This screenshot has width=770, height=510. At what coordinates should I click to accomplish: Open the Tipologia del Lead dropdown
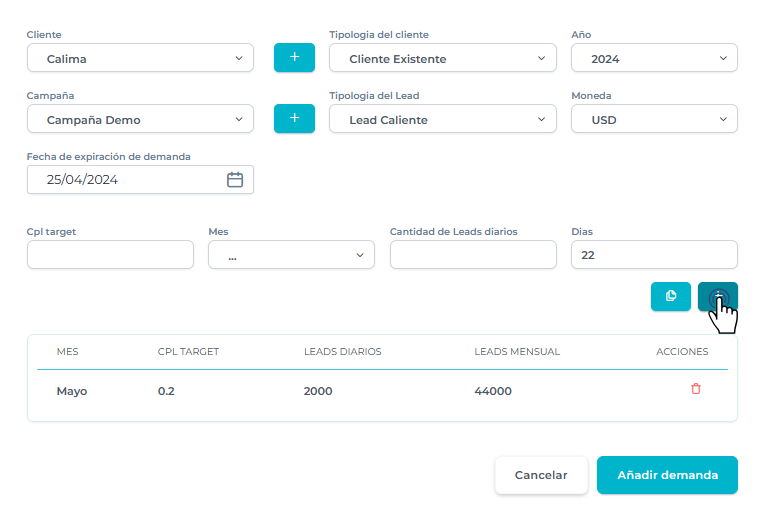point(442,119)
